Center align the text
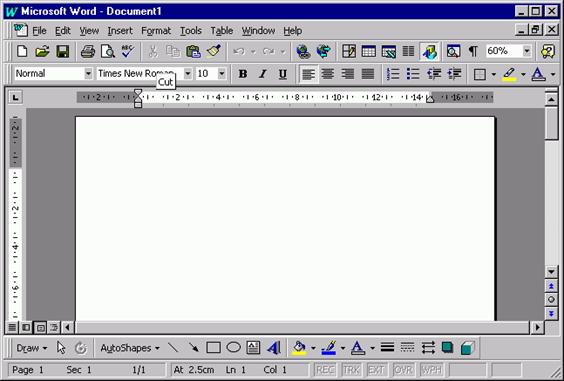 point(328,74)
